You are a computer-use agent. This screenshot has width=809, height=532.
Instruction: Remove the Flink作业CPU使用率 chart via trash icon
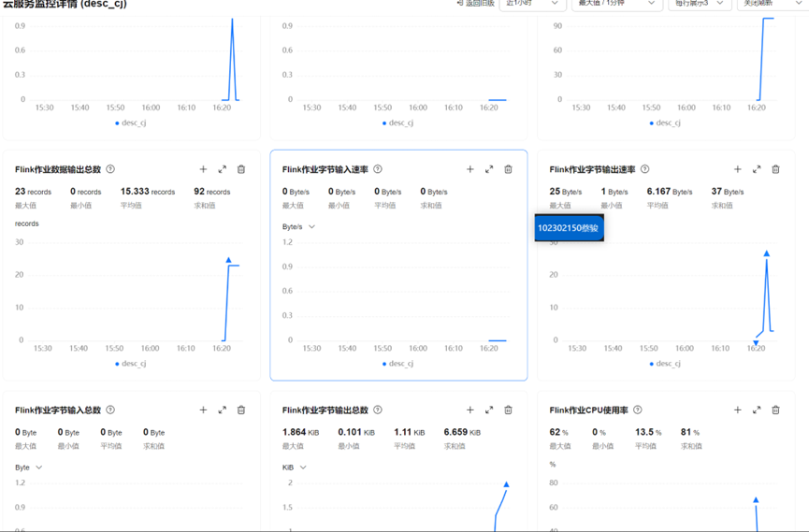click(775, 410)
